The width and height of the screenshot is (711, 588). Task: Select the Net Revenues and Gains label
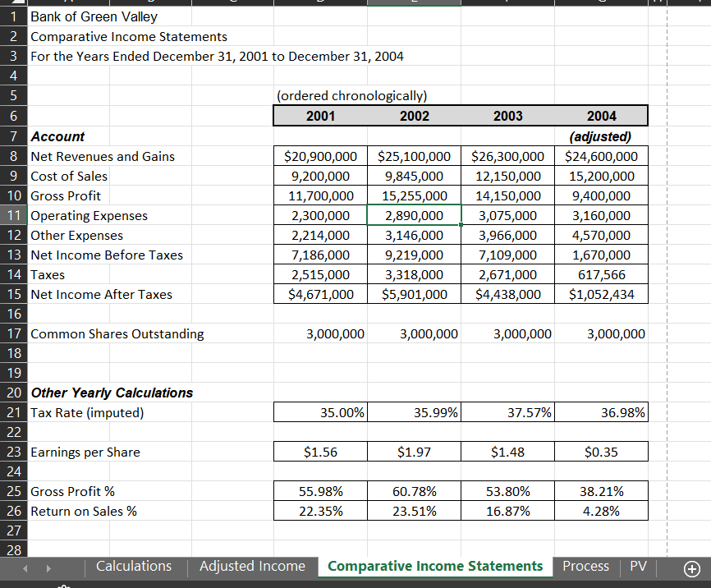[x=103, y=156]
